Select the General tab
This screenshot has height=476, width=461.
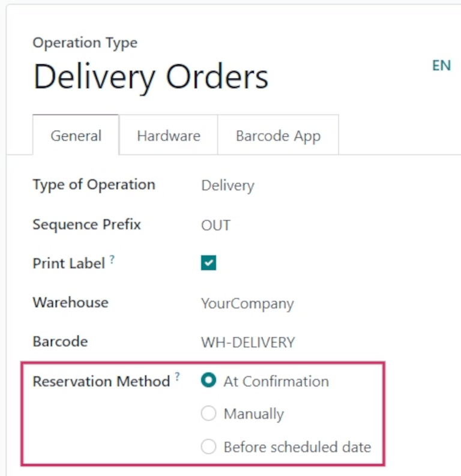tap(76, 136)
